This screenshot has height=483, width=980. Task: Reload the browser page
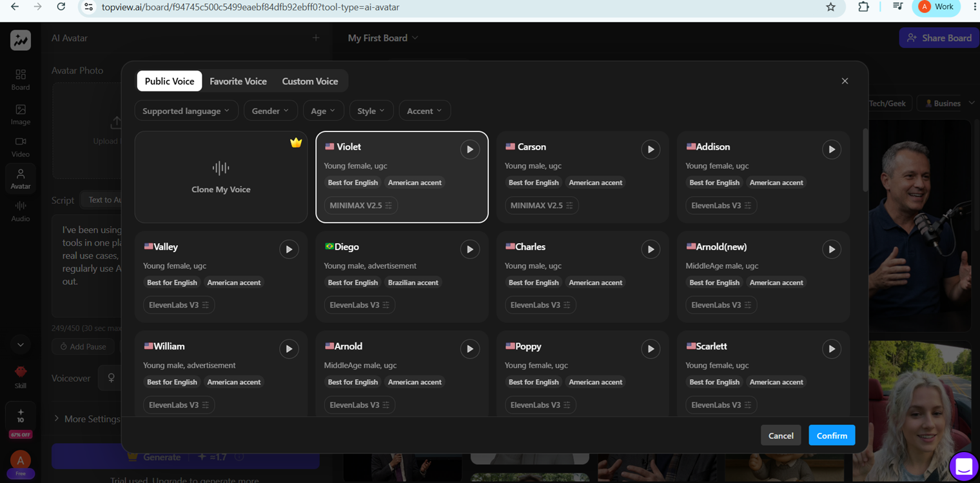pyautogui.click(x=61, y=6)
